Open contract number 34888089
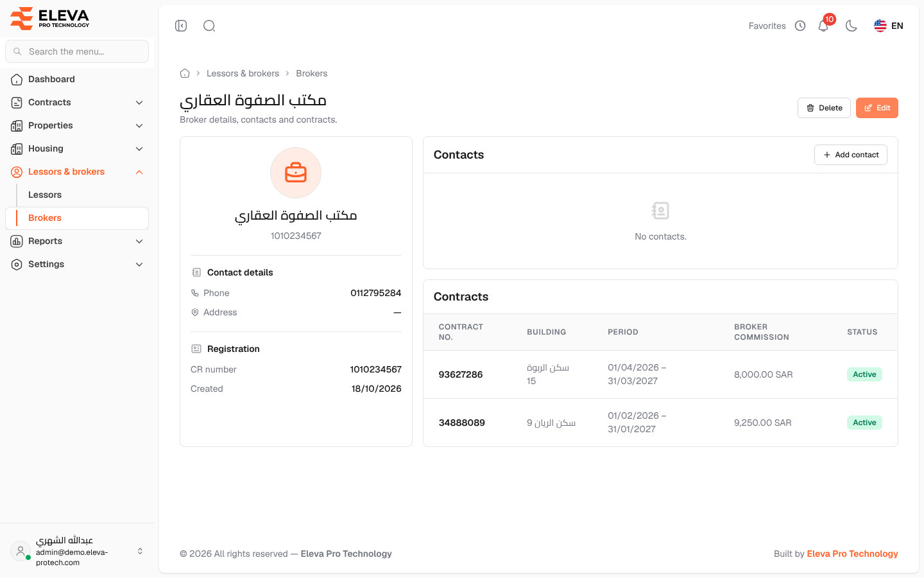Viewport: 924px width, 578px height. click(462, 423)
